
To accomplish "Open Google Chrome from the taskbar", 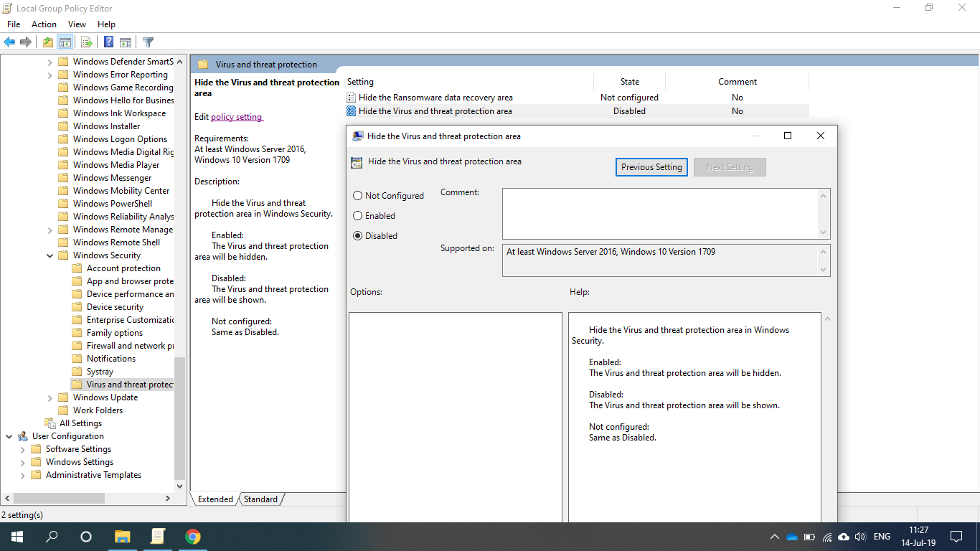I will point(192,536).
